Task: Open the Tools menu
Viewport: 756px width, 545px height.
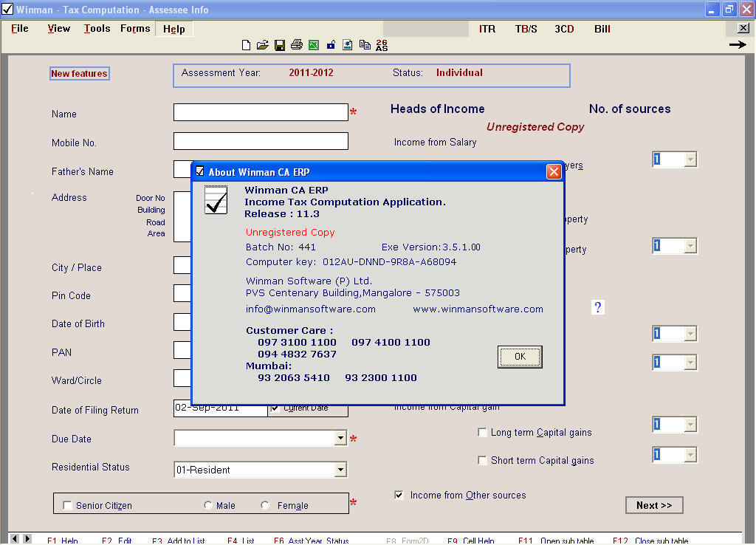Action: click(x=97, y=29)
